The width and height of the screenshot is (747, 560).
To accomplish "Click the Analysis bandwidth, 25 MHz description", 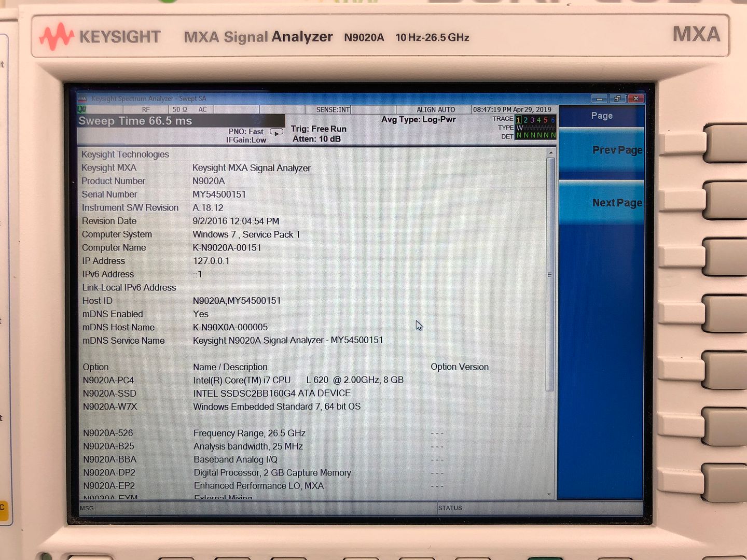I will point(248,446).
